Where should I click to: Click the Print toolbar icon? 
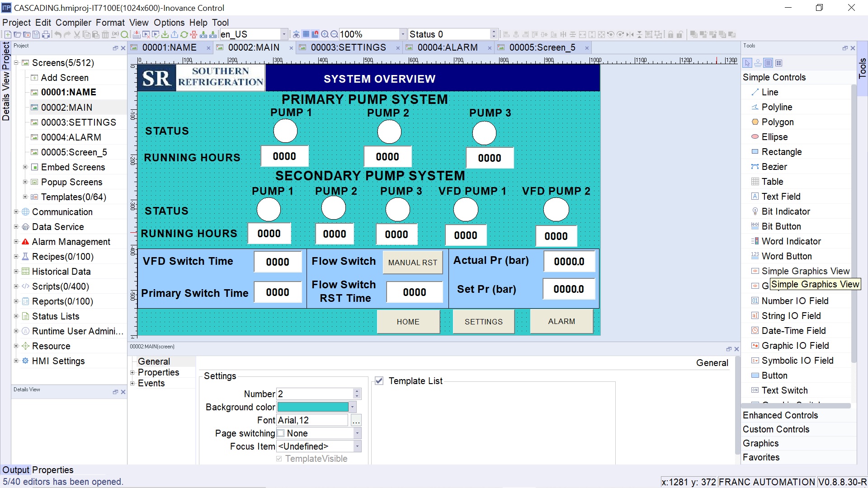pyautogui.click(x=47, y=34)
